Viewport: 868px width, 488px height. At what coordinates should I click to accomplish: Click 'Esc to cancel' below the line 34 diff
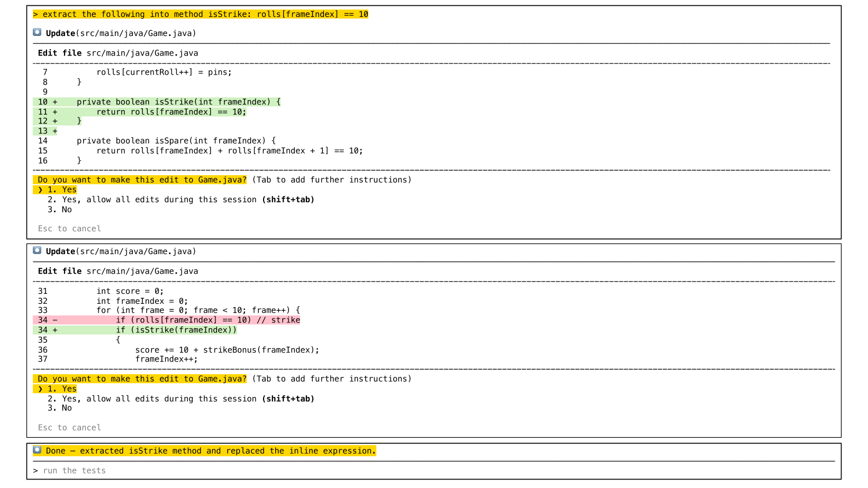(x=69, y=428)
